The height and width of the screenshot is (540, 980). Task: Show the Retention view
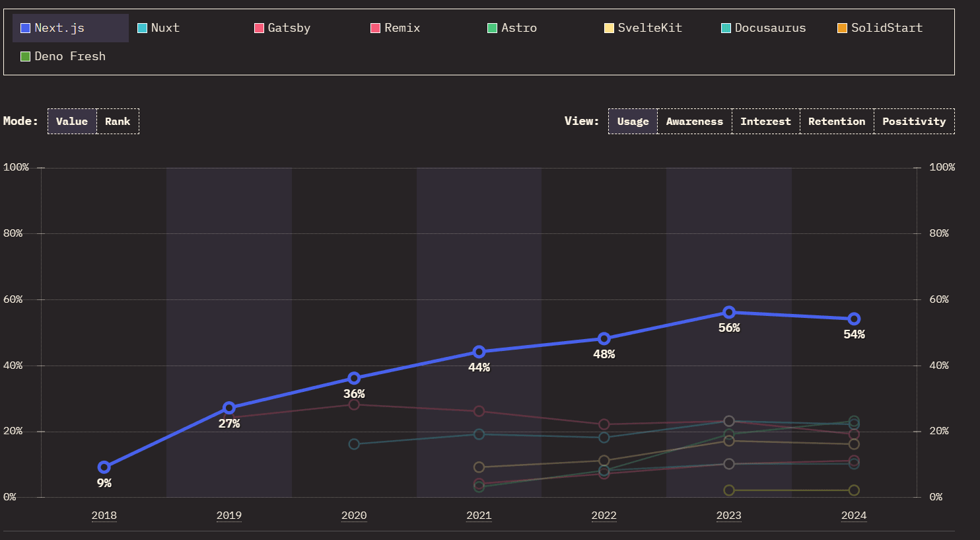837,121
